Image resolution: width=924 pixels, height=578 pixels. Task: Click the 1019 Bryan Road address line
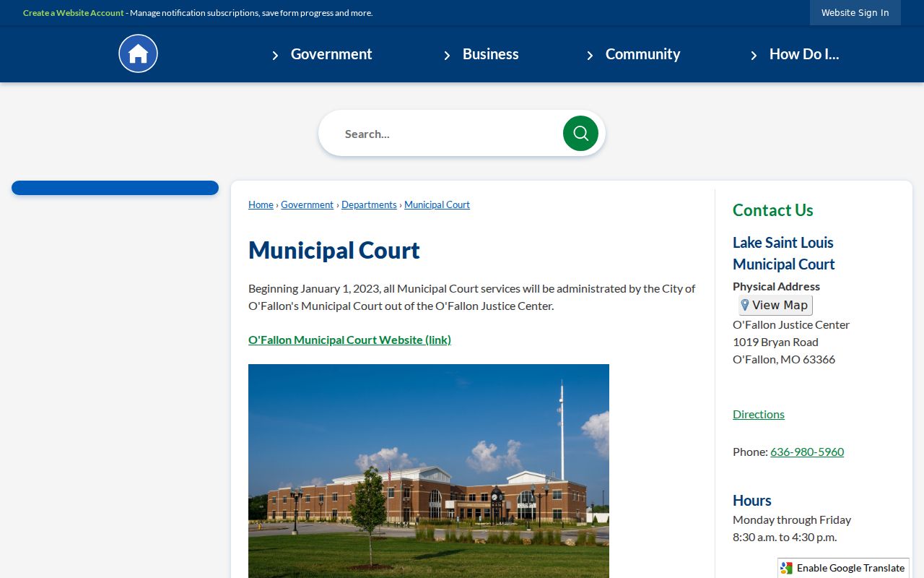pyautogui.click(x=775, y=342)
